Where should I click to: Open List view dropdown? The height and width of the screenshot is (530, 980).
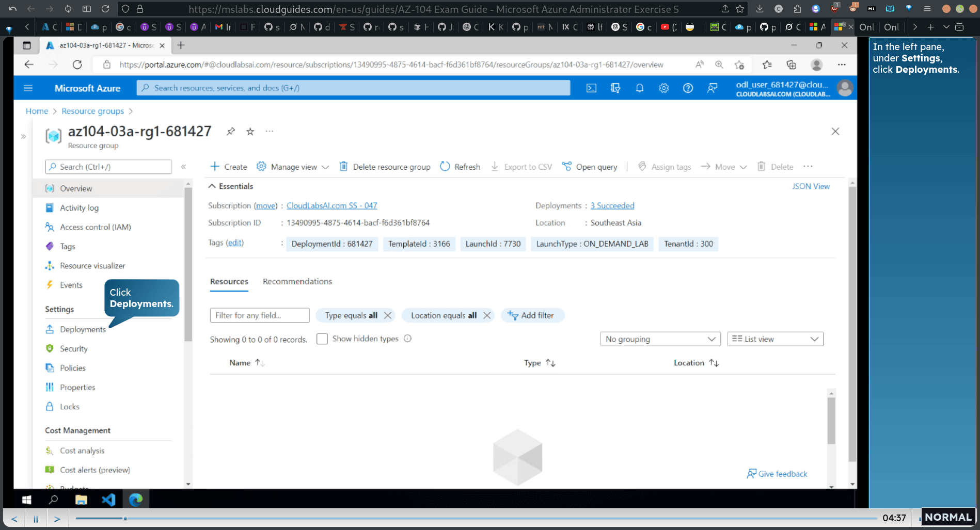(x=775, y=339)
